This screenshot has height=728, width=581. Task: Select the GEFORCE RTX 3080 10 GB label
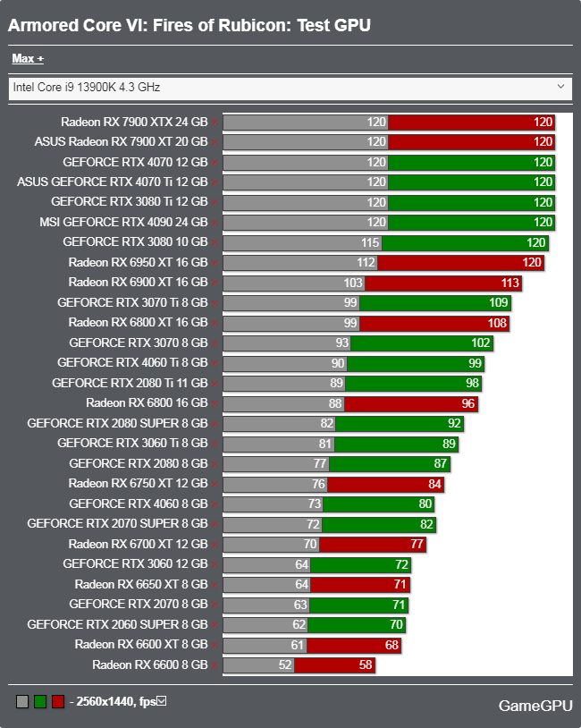(135, 242)
